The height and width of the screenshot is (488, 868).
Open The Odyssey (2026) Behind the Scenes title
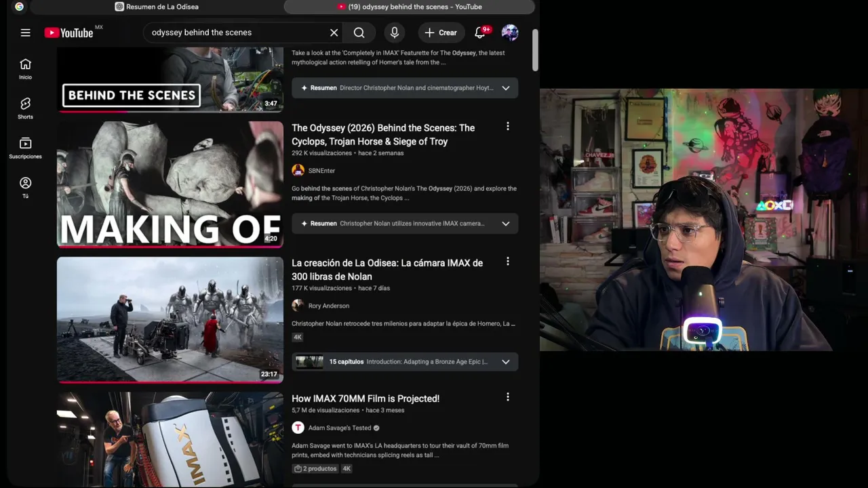383,134
